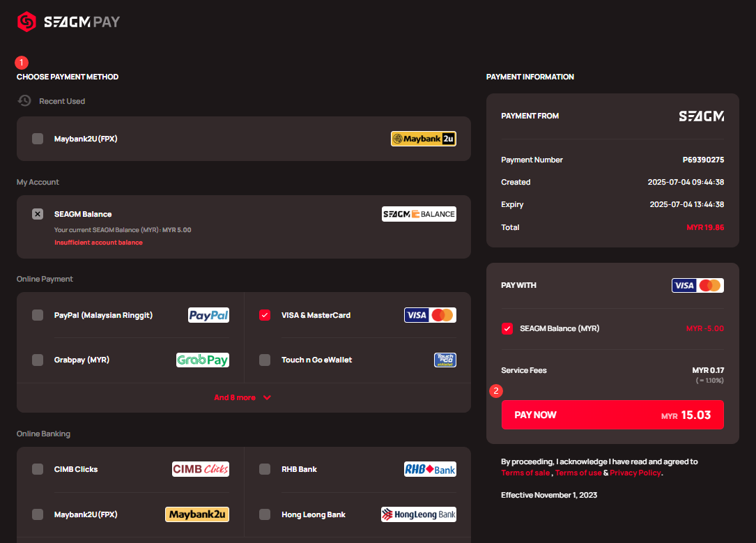Viewport: 756px width, 543px height.
Task: Click the Hong Leong Bank logo
Action: (419, 514)
